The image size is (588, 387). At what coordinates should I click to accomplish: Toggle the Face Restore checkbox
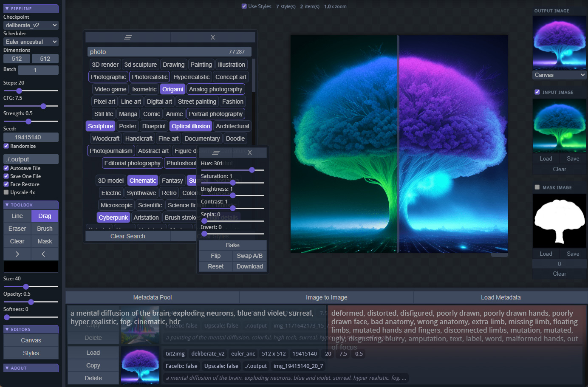pyautogui.click(x=6, y=184)
